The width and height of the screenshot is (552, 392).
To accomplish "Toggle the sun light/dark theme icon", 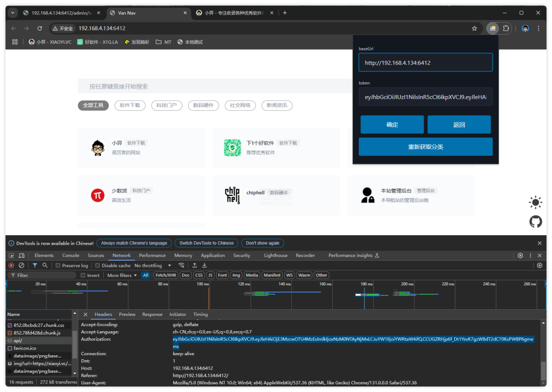I will click(535, 202).
